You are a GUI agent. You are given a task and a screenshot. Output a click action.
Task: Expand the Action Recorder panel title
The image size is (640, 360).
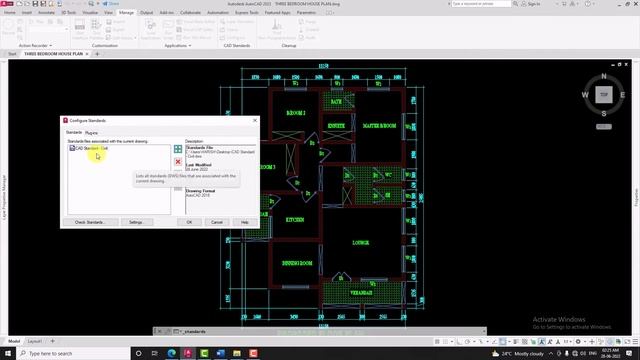(x=35, y=46)
